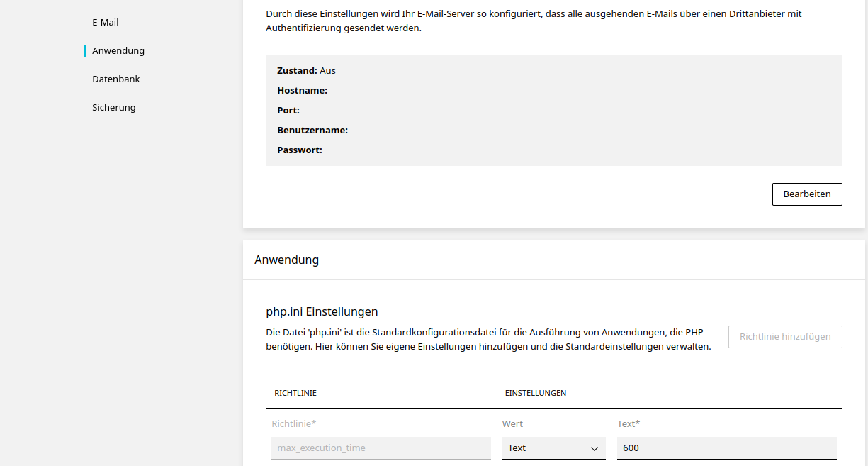This screenshot has width=868, height=466.
Task: Click the EINSTELLUNGEN column header
Action: (x=536, y=392)
